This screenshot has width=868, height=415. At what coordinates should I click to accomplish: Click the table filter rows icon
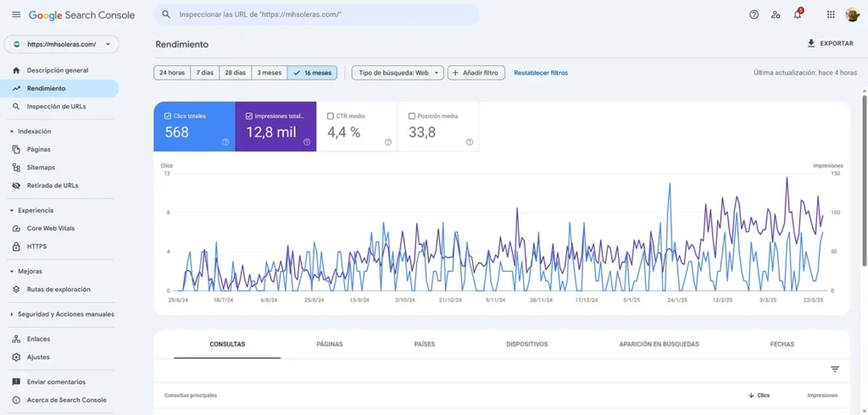click(x=834, y=369)
